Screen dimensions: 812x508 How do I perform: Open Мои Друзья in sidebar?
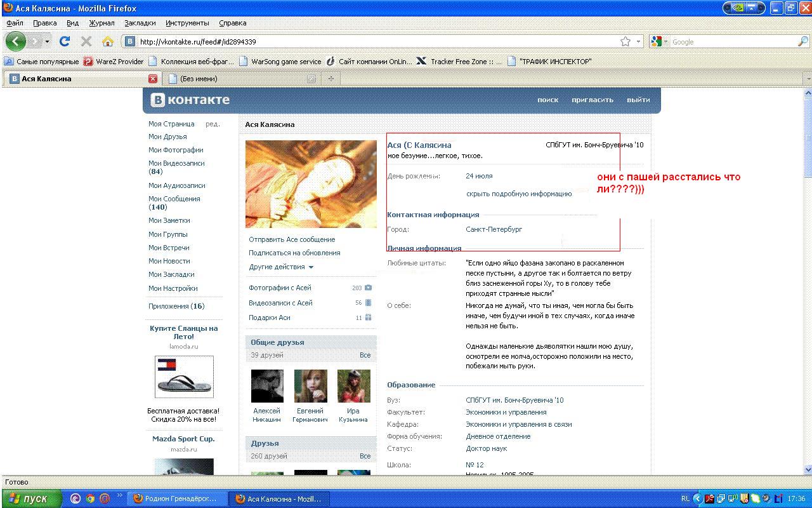(167, 137)
